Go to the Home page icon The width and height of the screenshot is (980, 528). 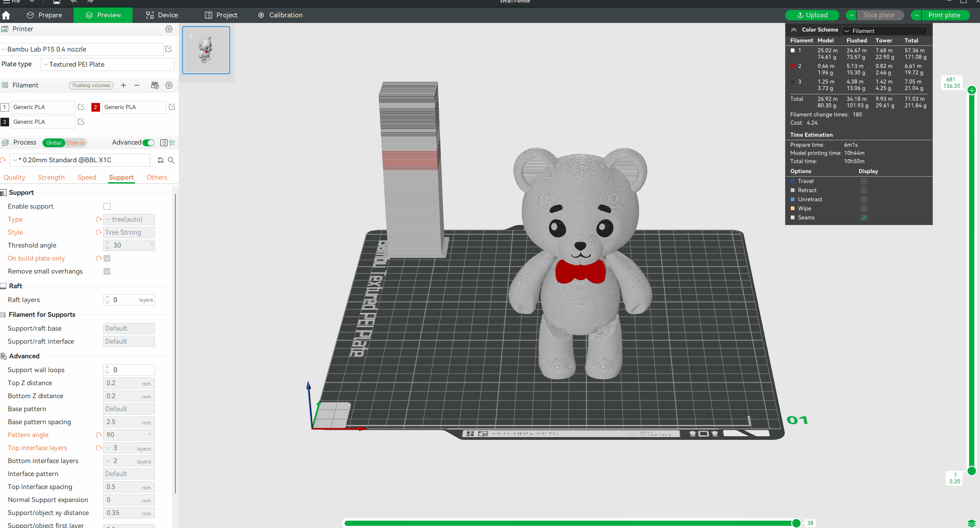pyautogui.click(x=6, y=15)
